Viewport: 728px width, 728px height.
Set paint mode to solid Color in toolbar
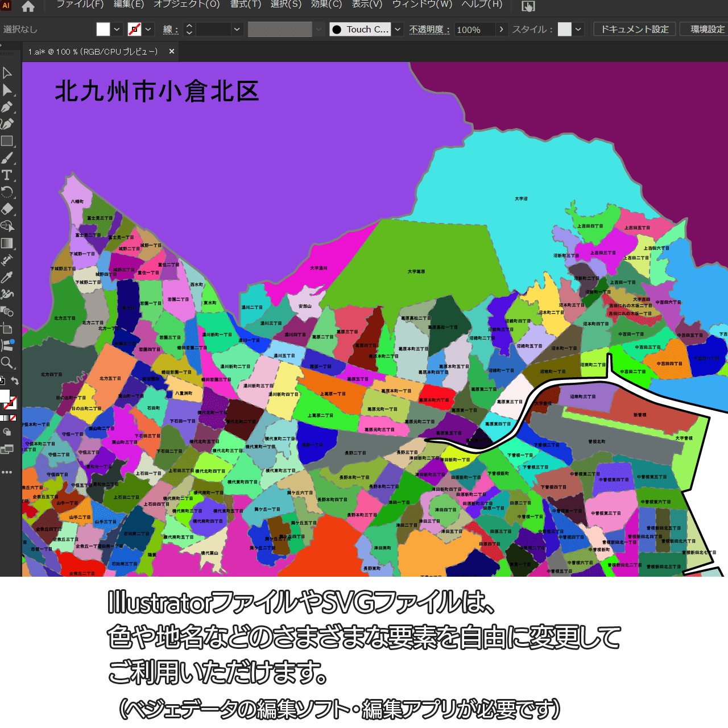point(1,418)
